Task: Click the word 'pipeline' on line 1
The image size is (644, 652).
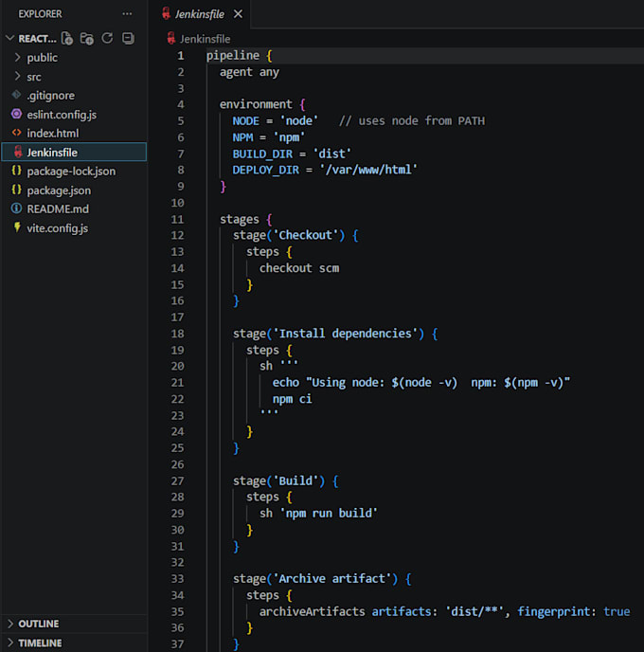Action: pos(233,56)
